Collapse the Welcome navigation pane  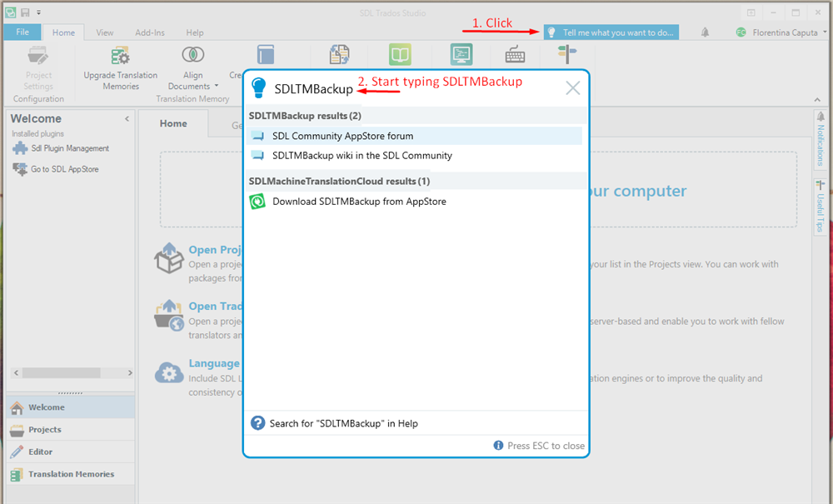click(x=127, y=118)
